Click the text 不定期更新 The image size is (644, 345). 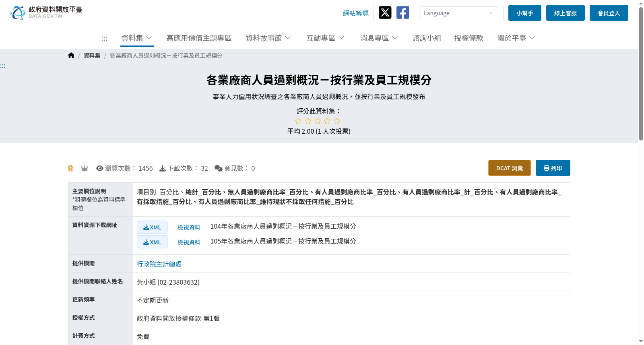point(153,300)
